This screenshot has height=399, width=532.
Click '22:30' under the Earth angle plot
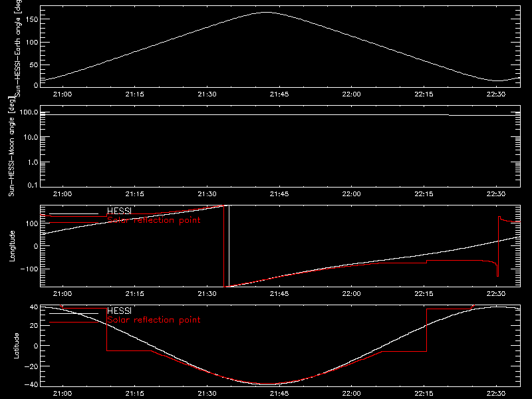[x=496, y=94]
